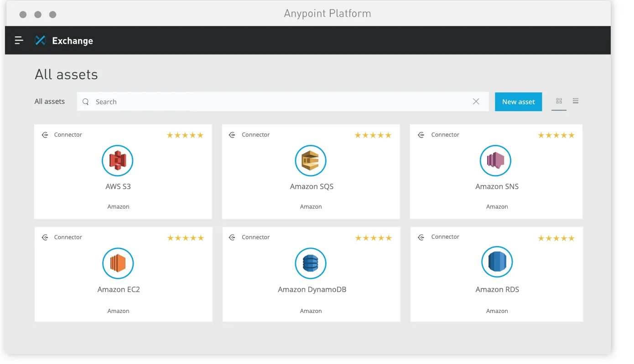634x364 pixels.
Task: Switch to list view layout
Action: tap(576, 101)
